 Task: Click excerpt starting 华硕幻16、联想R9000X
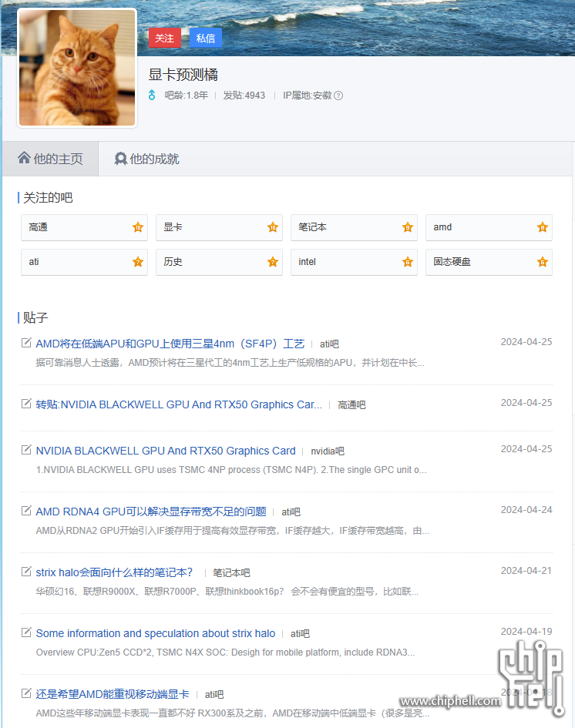click(227, 592)
